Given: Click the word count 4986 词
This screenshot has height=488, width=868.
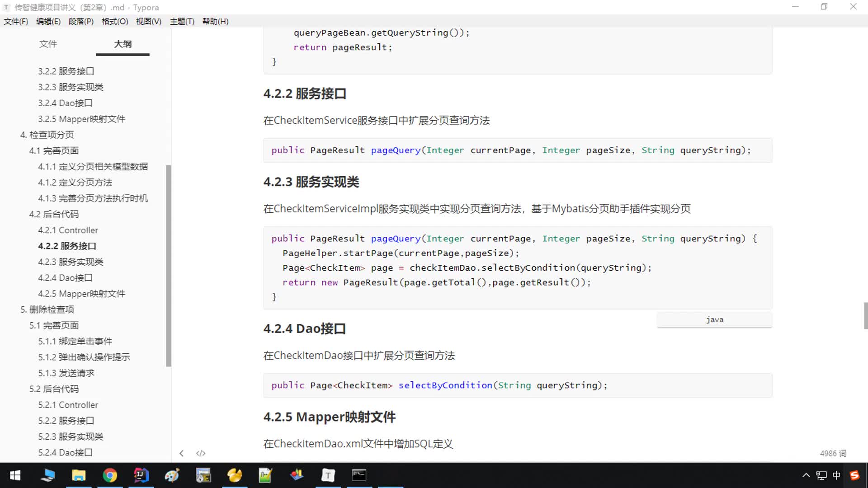Looking at the screenshot, I should click(833, 453).
